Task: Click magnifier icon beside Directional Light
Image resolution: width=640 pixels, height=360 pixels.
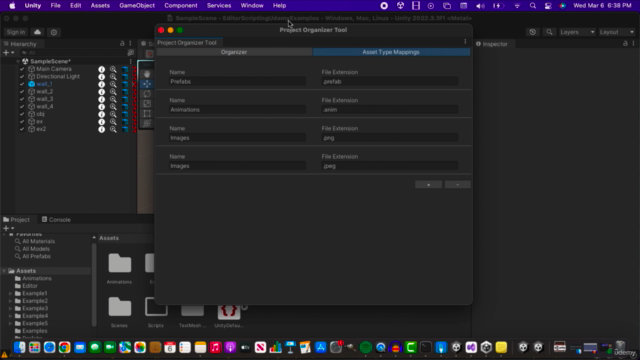Action: 113,77
